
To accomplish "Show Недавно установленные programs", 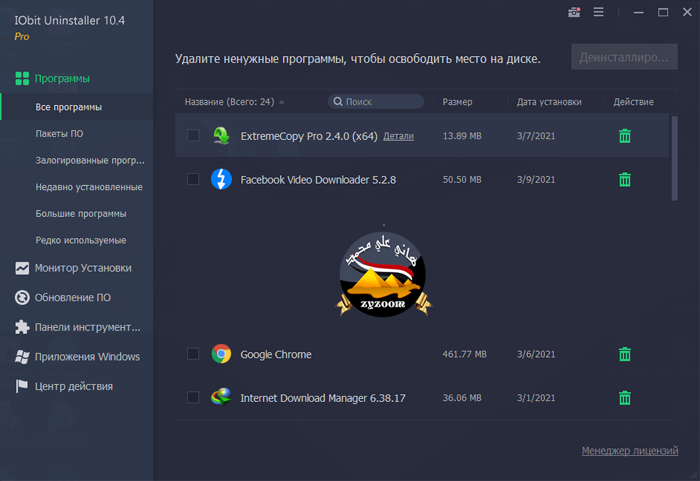I will (x=89, y=187).
